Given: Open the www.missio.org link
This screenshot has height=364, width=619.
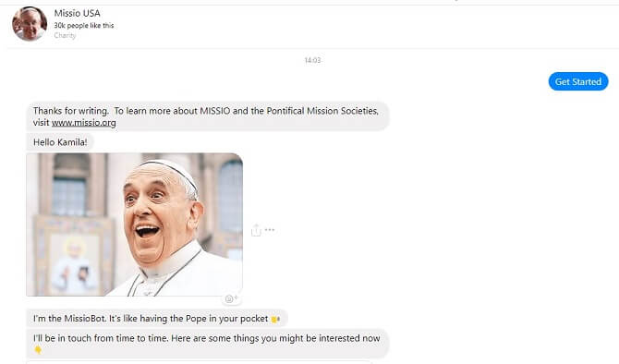Looking at the screenshot, I should coord(84,123).
